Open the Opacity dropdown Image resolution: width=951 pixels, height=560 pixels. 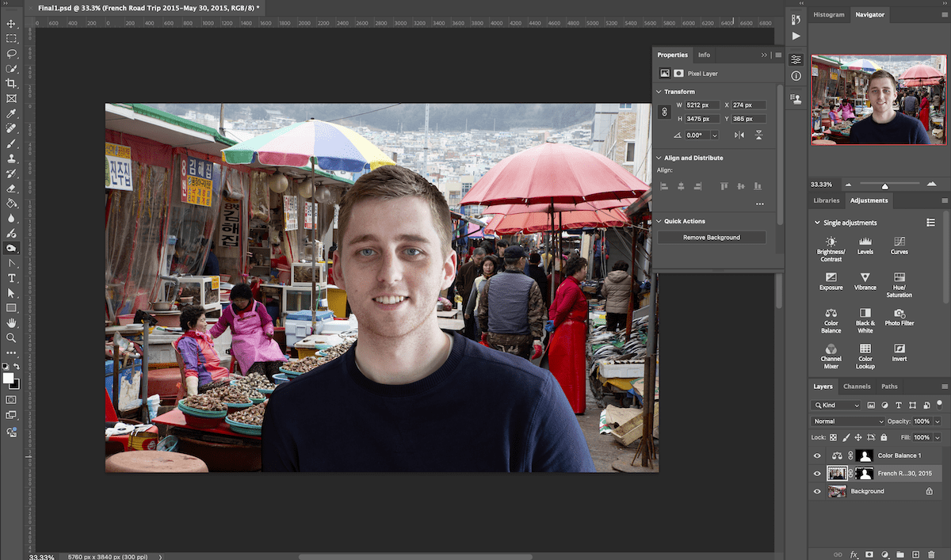(x=939, y=421)
